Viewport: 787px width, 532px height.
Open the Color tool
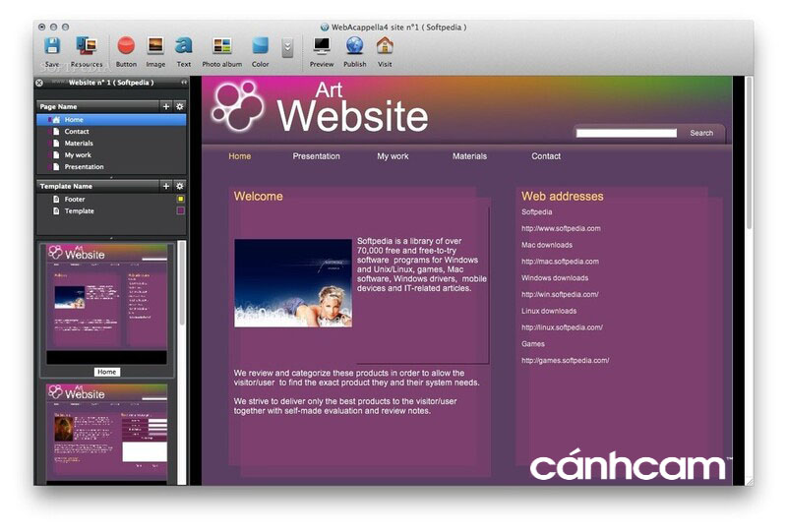click(260, 45)
